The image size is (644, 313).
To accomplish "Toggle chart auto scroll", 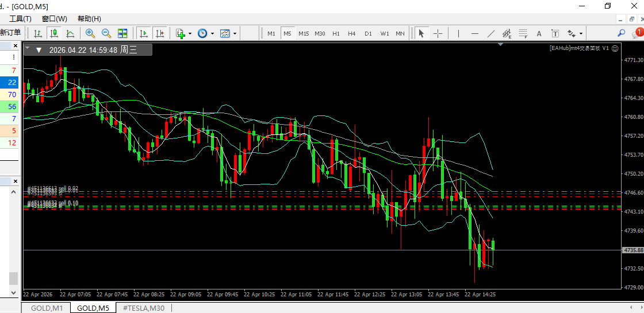I will pos(143,34).
